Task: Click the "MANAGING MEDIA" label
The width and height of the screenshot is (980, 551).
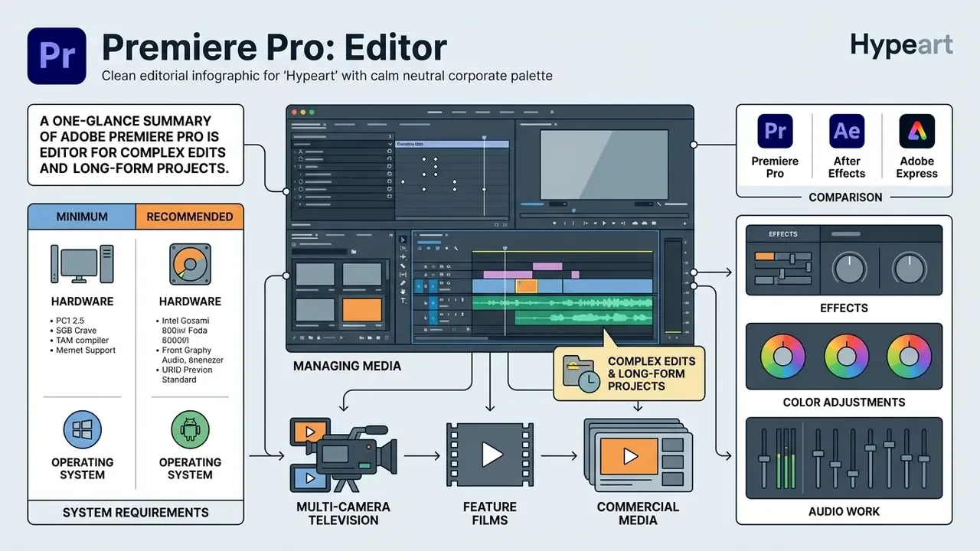Action: pos(347,366)
